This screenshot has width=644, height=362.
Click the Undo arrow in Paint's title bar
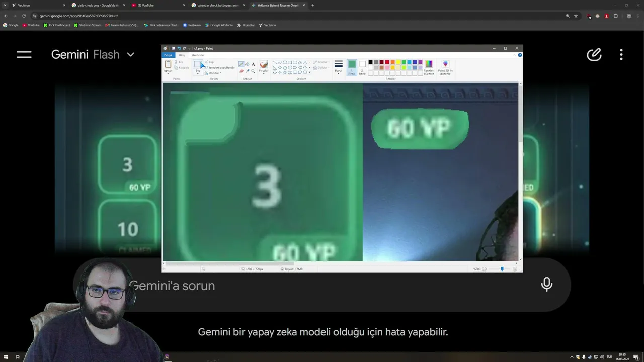179,48
